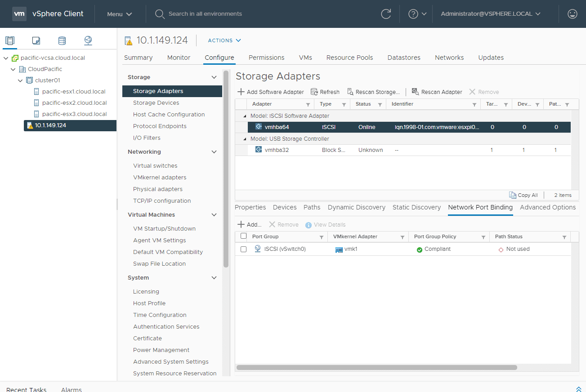Switch to VMs and Templates inventory icon

pyautogui.click(x=36, y=40)
